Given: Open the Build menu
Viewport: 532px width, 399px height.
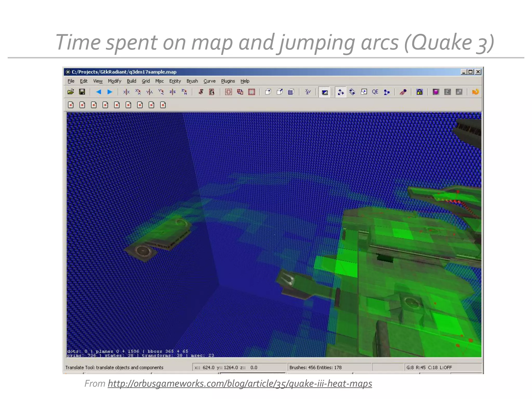Looking at the screenshot, I should click(x=131, y=81).
